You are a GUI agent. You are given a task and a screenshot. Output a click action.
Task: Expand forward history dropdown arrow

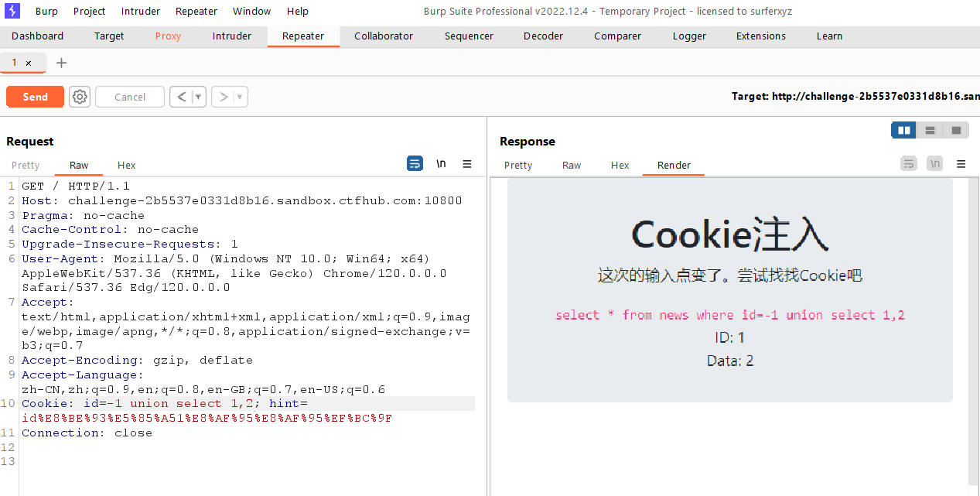point(241,97)
